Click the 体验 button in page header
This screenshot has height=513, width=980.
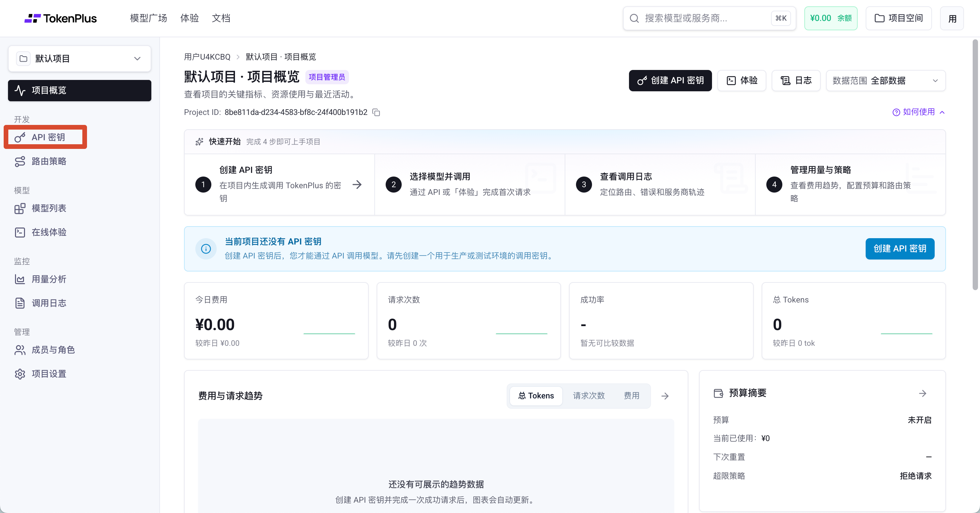pyautogui.click(x=741, y=81)
